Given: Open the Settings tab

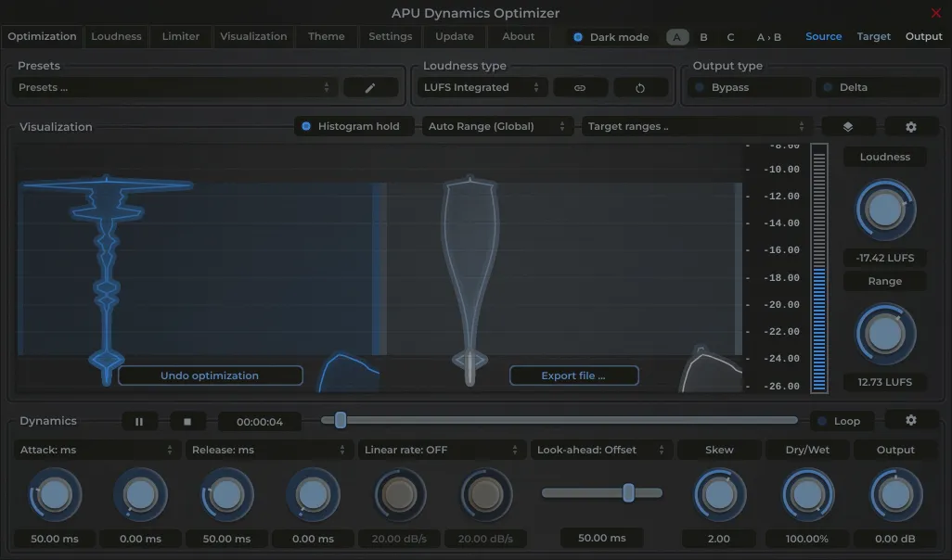Looking at the screenshot, I should (390, 36).
